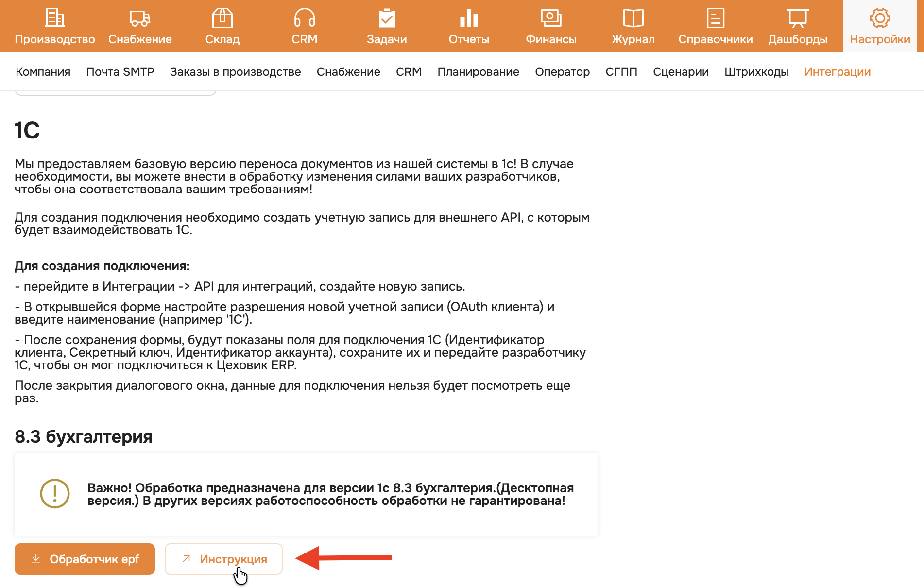Open the Настройки gear icon
Image resolution: width=924 pixels, height=588 pixels.
click(x=880, y=18)
